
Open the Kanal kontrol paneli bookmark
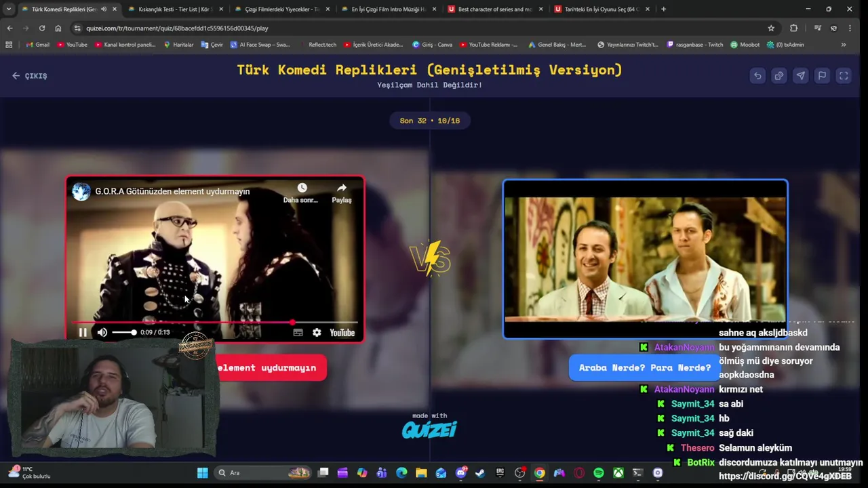[x=125, y=45]
